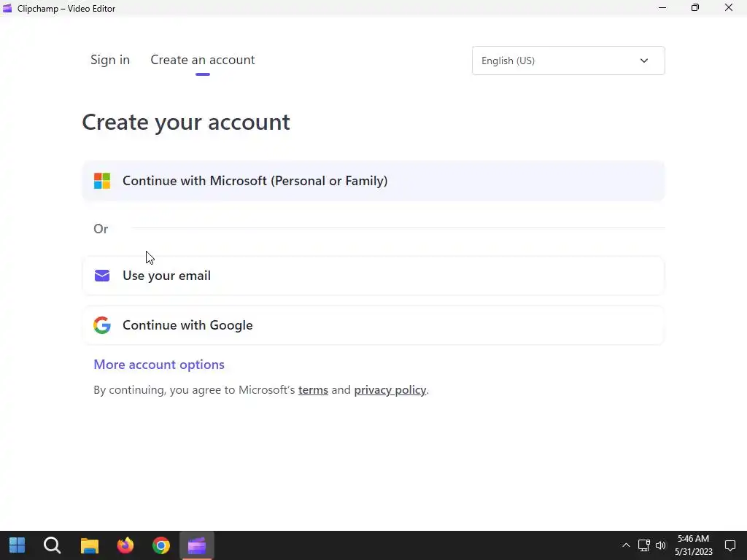Select the Create an account tab
Viewport: 747px width, 560px height.
[x=203, y=60]
